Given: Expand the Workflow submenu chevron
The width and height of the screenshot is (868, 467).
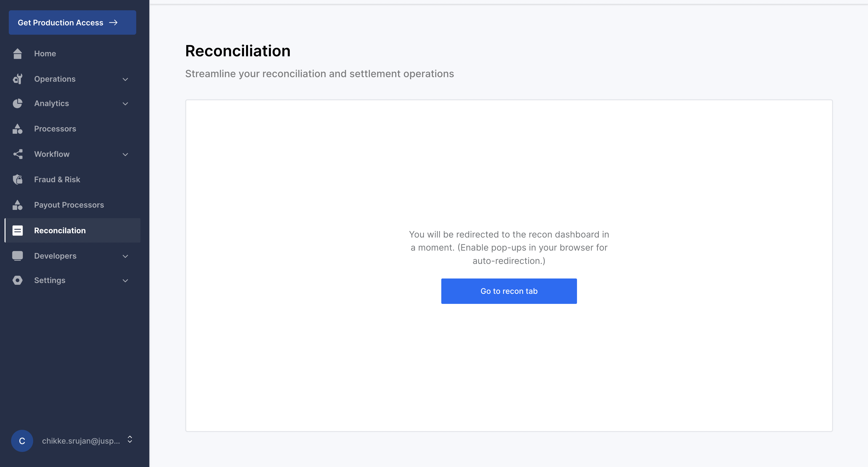Looking at the screenshot, I should click(x=125, y=154).
